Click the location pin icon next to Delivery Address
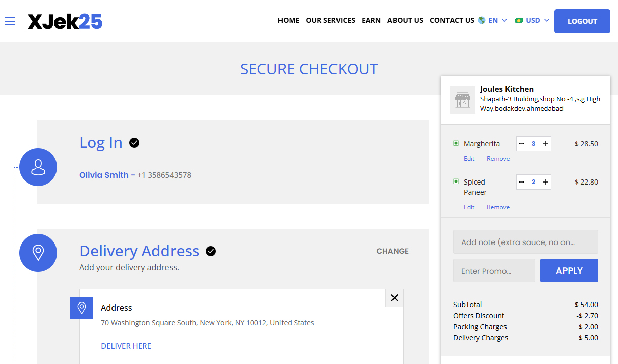The image size is (618, 364). tap(38, 253)
